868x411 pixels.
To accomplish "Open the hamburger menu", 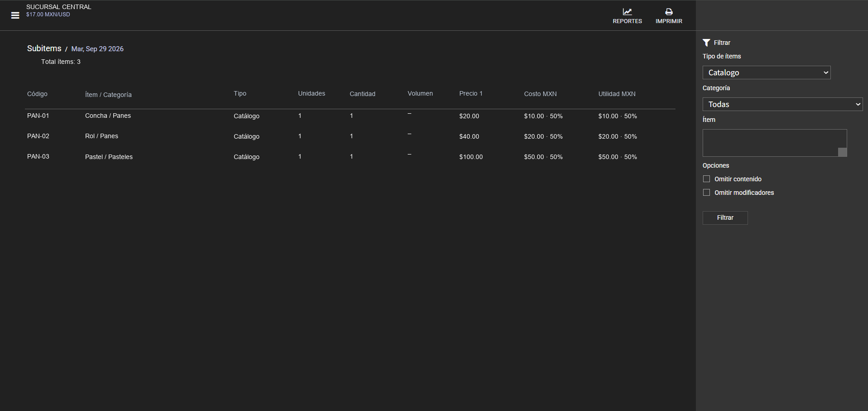I will [x=15, y=15].
